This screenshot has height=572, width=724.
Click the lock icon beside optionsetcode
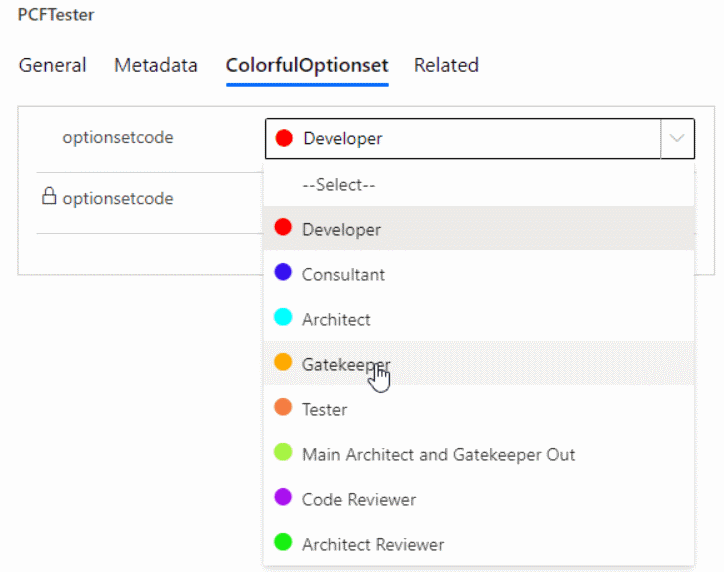(49, 196)
